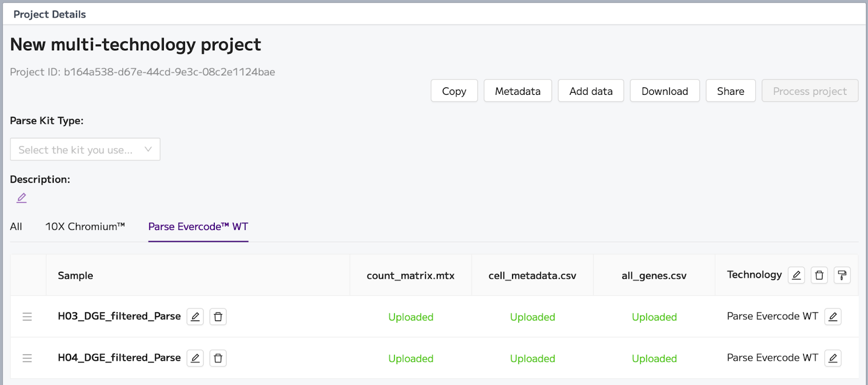Grab the drag handle for H04 sample
Image resolution: width=868 pixels, height=385 pixels.
click(x=27, y=358)
